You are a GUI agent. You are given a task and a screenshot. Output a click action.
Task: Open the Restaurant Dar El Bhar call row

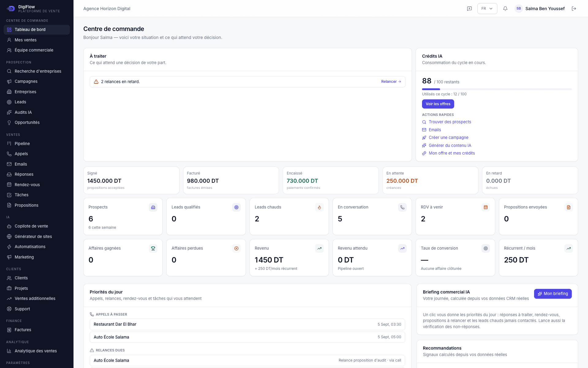pos(247,324)
